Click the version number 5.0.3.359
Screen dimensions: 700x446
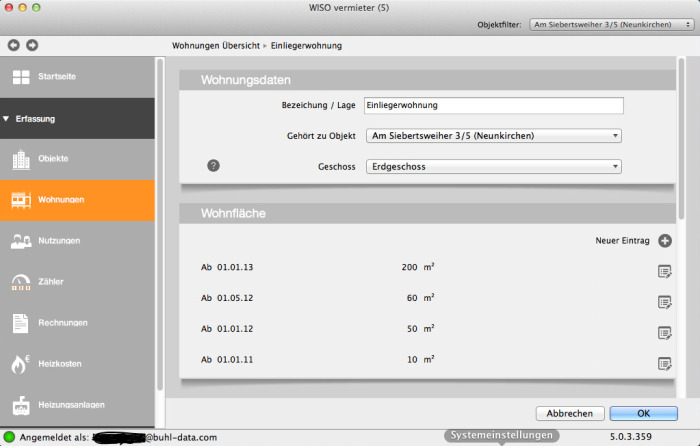(x=631, y=437)
